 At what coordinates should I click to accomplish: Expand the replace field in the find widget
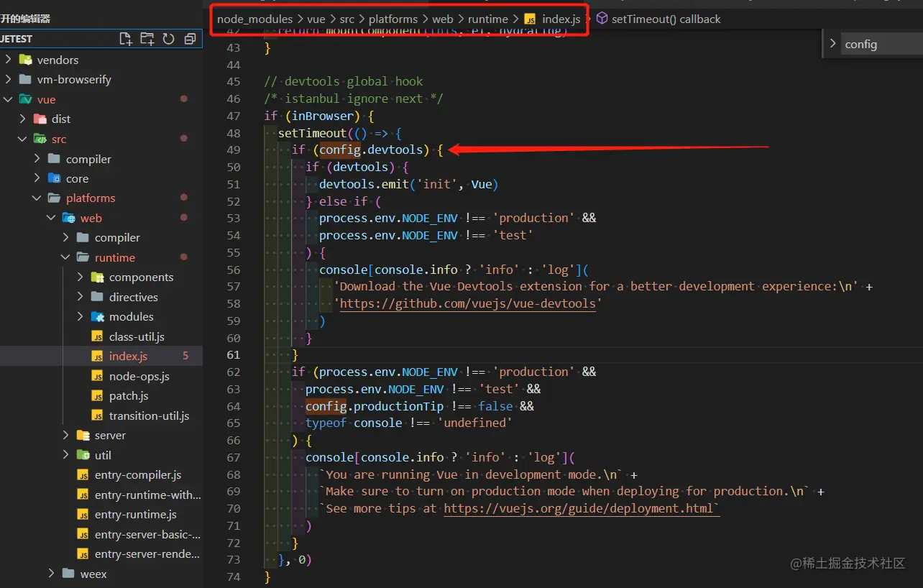[x=833, y=44]
